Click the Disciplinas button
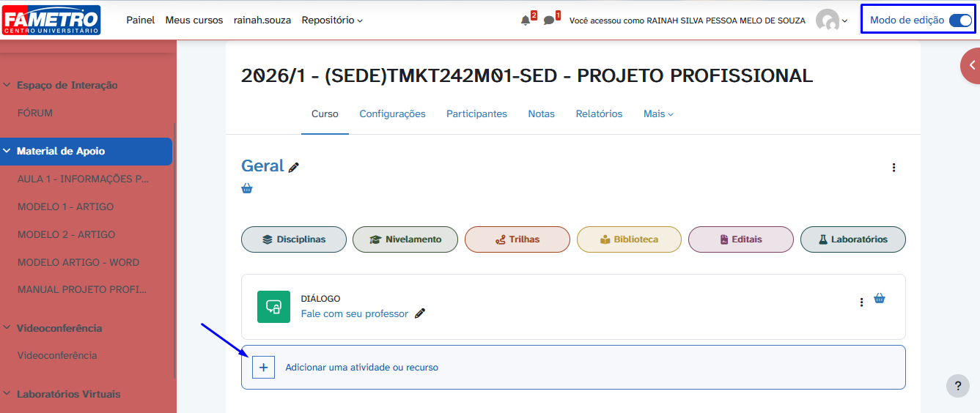 [x=294, y=239]
